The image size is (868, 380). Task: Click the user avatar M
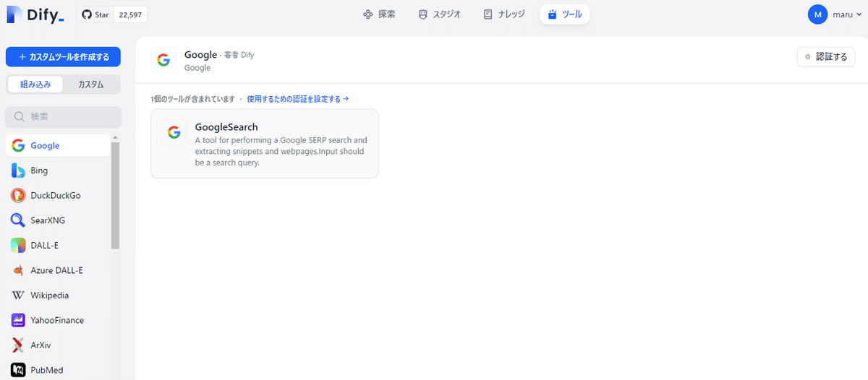(817, 14)
